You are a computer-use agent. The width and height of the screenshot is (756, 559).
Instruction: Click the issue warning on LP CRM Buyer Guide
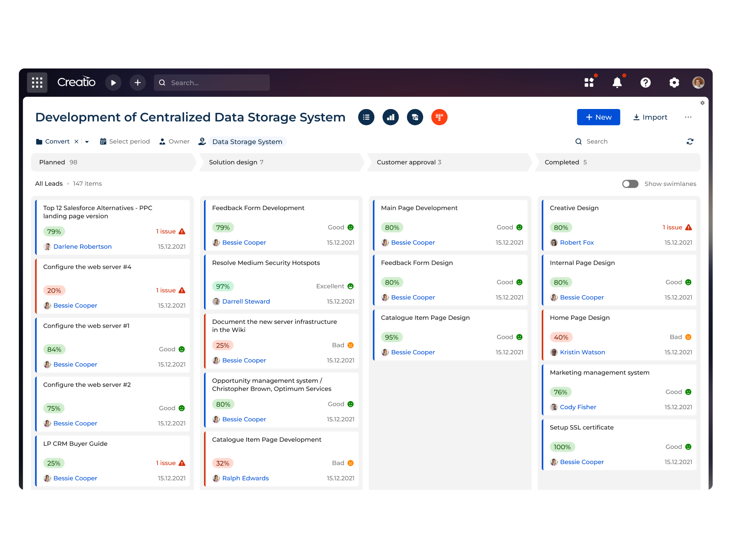182,463
